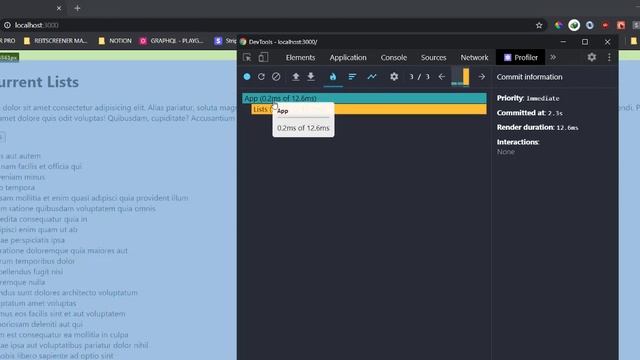Switch to the Sources tab
This screenshot has height=360, width=640.
coord(433,58)
